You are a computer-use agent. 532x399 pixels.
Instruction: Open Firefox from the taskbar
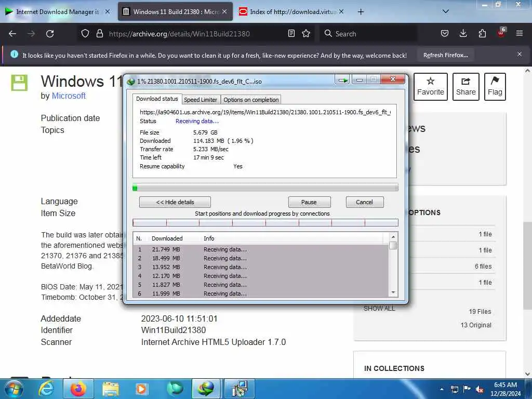[78, 389]
